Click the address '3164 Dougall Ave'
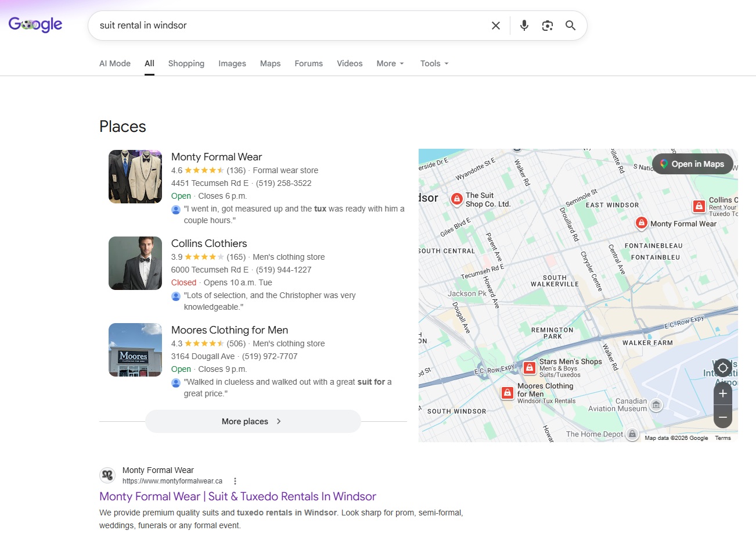 coord(203,356)
